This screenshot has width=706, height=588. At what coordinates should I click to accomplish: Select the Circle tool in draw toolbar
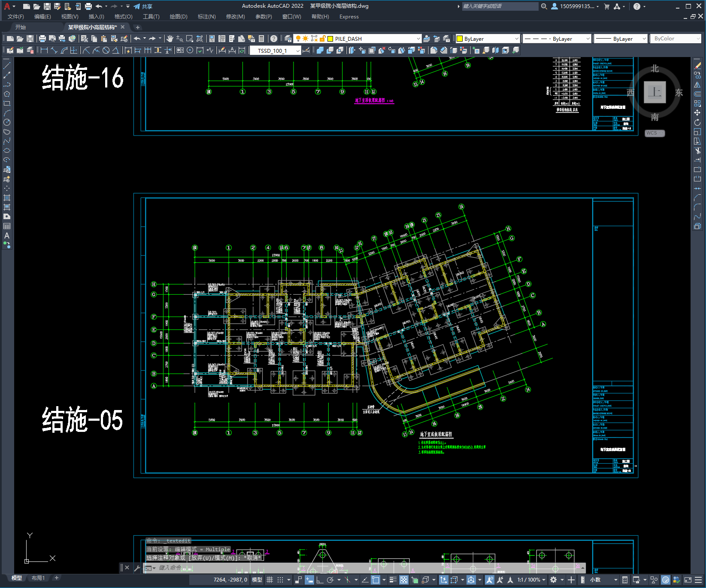[x=7, y=122]
